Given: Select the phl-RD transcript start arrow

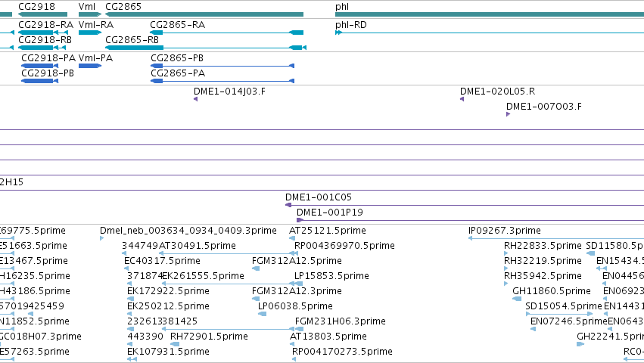Looking at the screenshot, I should point(338,33).
